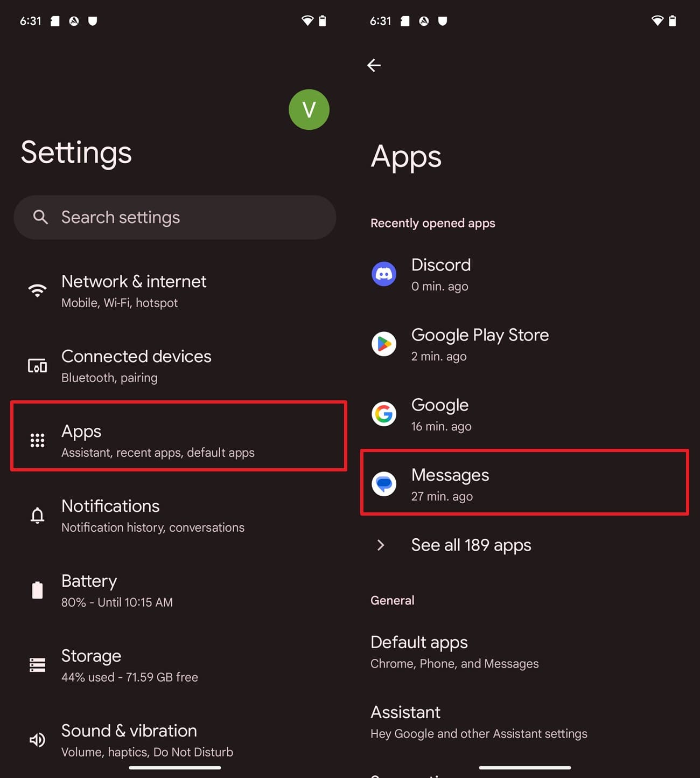Tap the speaker icon beside Sound & vibration
The width and height of the screenshot is (700, 778).
pos(37,740)
